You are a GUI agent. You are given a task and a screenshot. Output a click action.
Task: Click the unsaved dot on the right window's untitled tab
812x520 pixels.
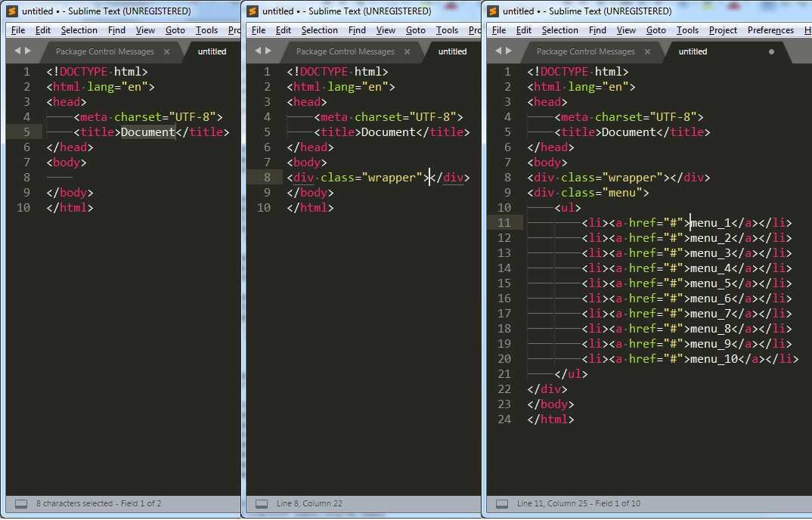(771, 52)
